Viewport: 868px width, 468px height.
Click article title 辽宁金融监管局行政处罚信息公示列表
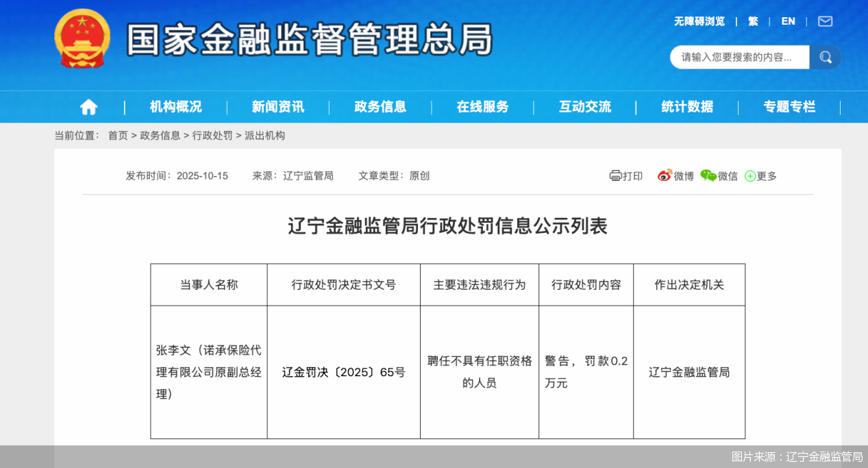[448, 225]
